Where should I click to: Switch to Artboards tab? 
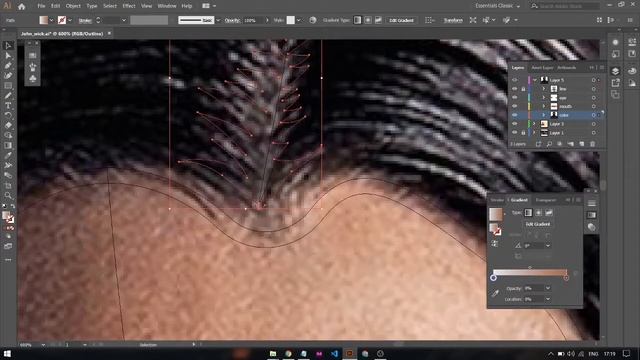pyautogui.click(x=567, y=68)
